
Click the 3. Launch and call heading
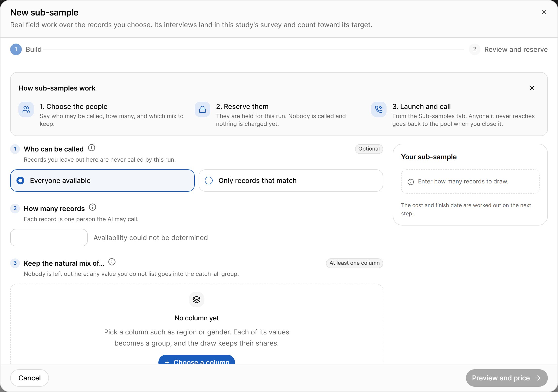421,106
